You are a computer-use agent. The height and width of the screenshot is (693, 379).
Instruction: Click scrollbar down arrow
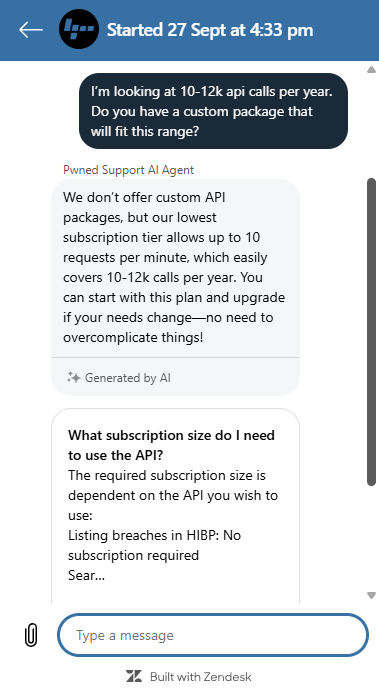coord(371,595)
